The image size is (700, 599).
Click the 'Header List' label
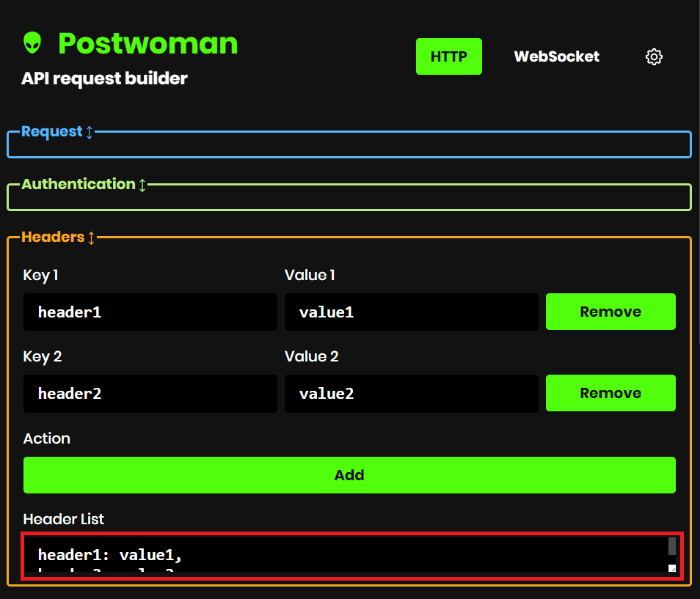tap(63, 518)
